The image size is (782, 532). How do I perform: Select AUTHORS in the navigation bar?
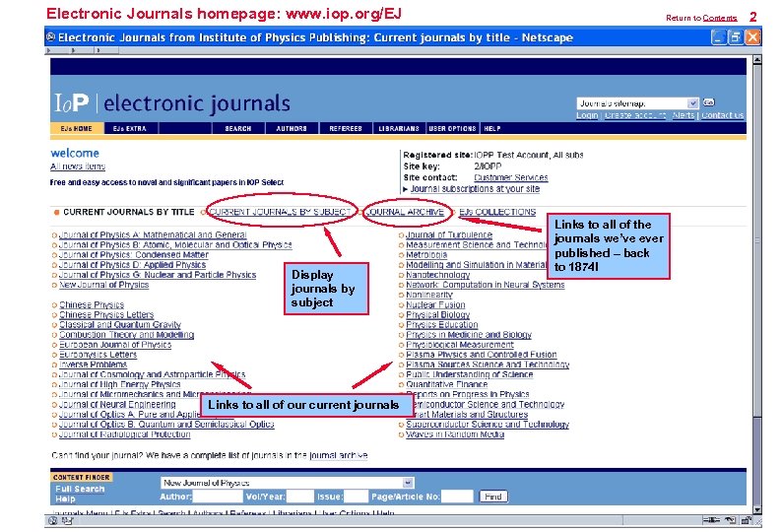pyautogui.click(x=292, y=128)
